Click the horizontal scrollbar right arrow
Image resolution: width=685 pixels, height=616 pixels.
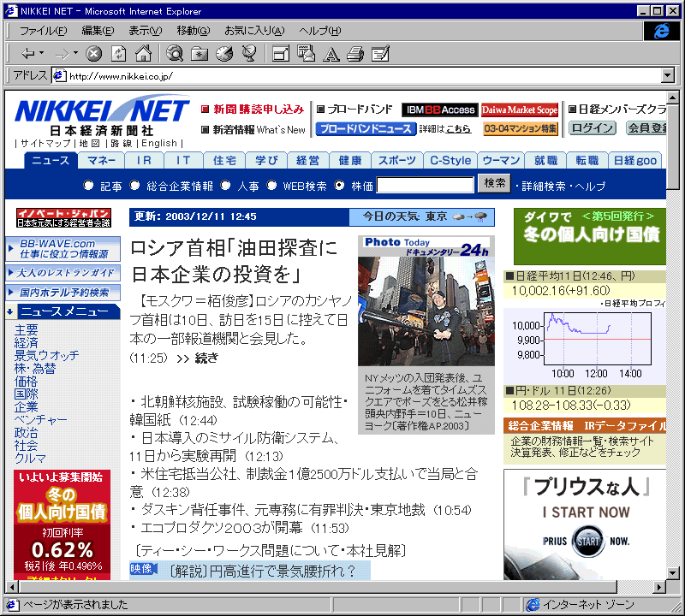click(x=659, y=586)
